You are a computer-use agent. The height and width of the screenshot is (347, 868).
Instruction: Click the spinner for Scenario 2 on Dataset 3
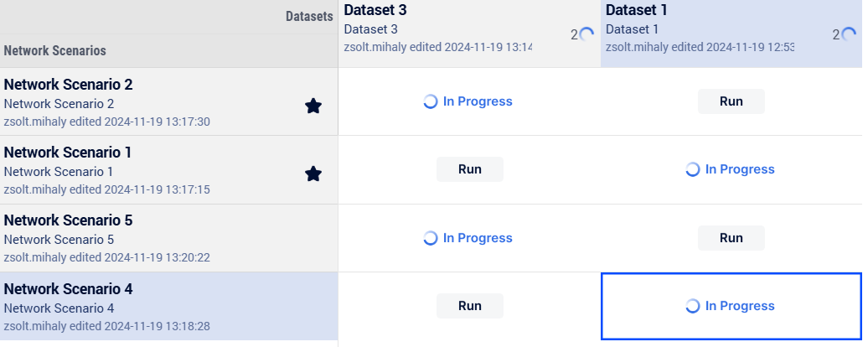[430, 101]
